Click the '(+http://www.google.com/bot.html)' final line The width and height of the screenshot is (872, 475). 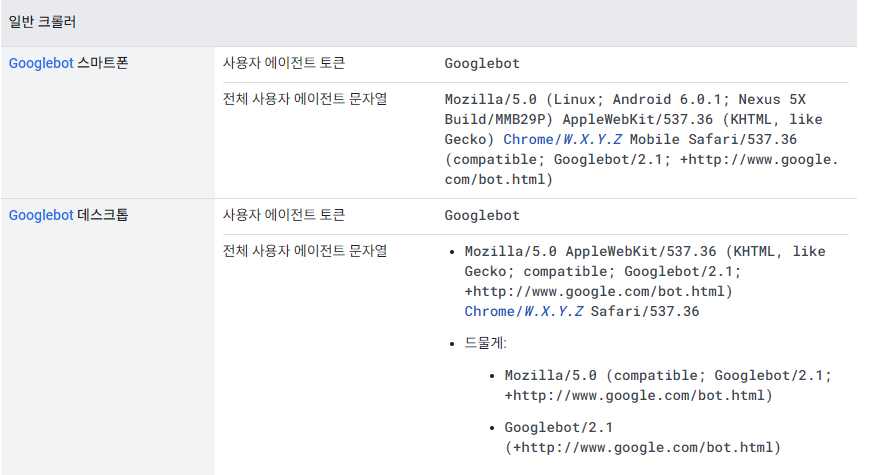click(643, 447)
